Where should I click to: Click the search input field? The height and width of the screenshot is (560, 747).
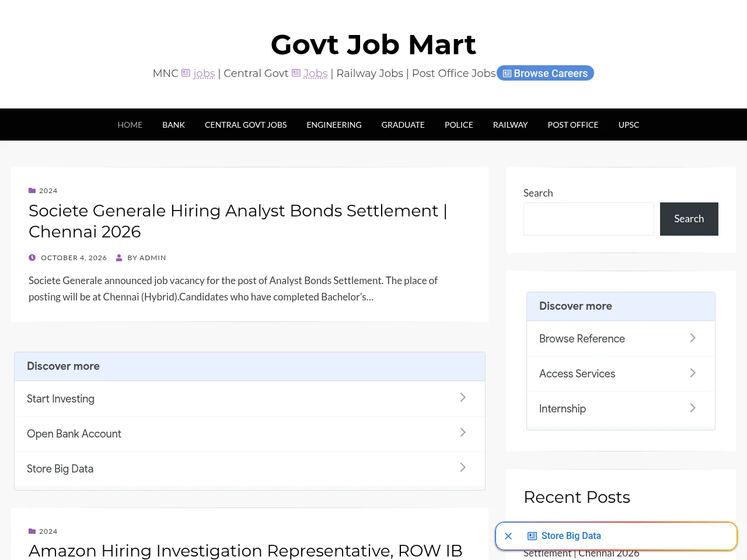(589, 219)
